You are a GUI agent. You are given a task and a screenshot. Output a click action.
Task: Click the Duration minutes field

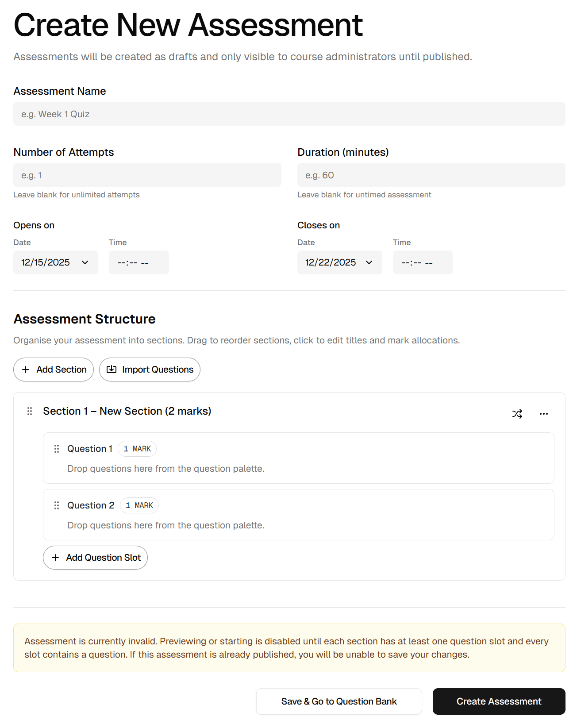pos(431,175)
